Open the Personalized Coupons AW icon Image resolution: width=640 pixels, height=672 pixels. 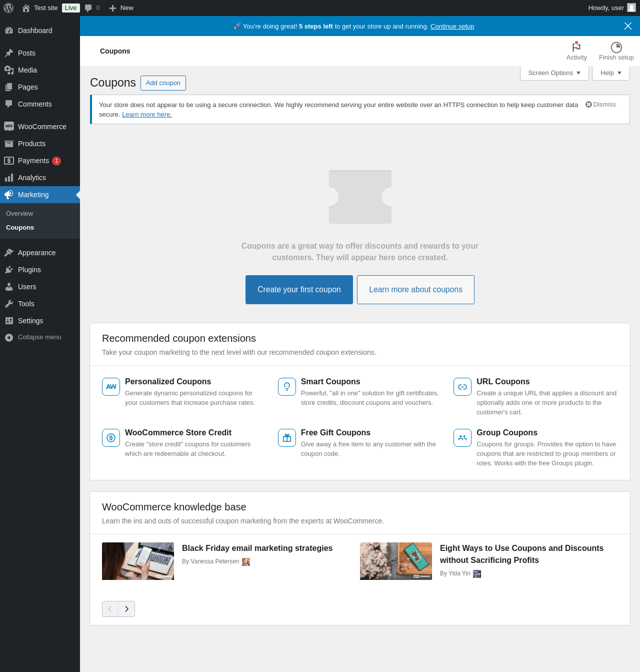(111, 387)
